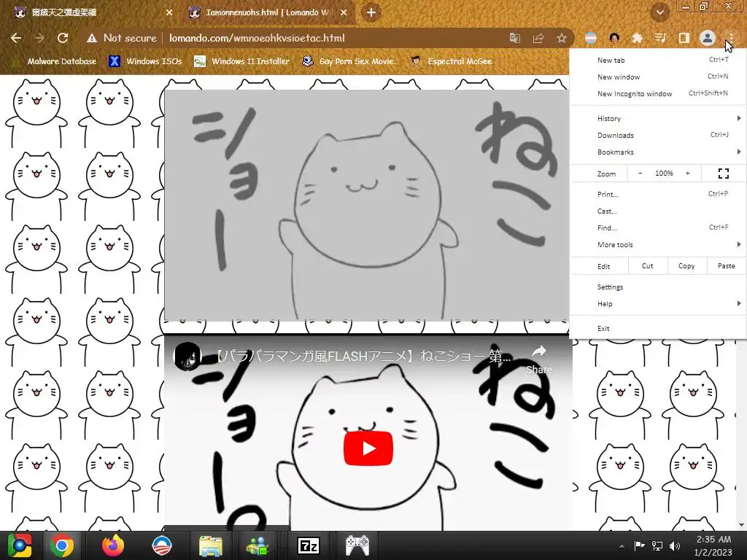Open the media control playlist icon

pos(660,38)
